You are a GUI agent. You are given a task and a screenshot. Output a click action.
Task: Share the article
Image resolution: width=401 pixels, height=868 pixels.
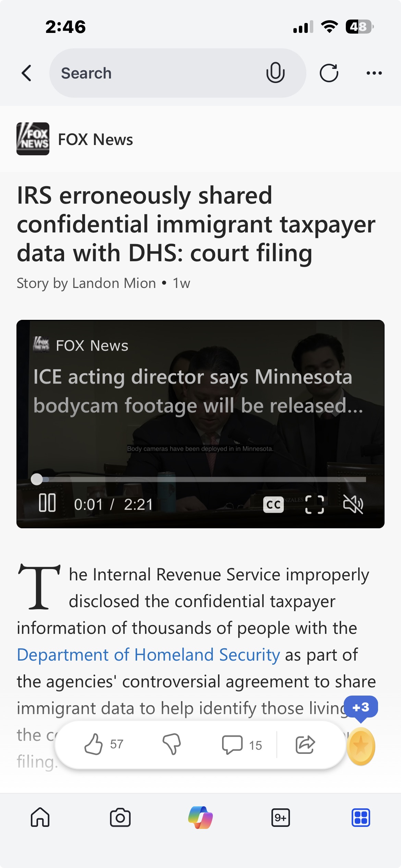[x=305, y=744]
